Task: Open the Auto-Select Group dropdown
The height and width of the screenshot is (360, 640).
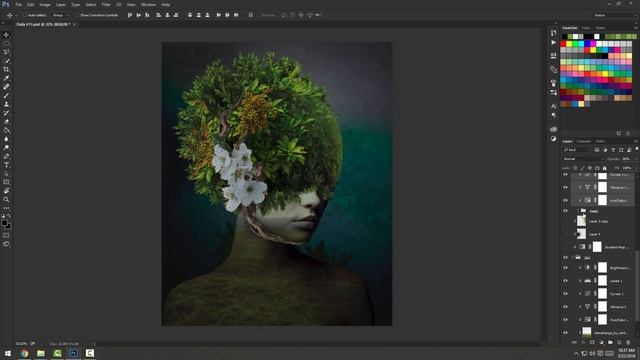Action: (x=61, y=15)
